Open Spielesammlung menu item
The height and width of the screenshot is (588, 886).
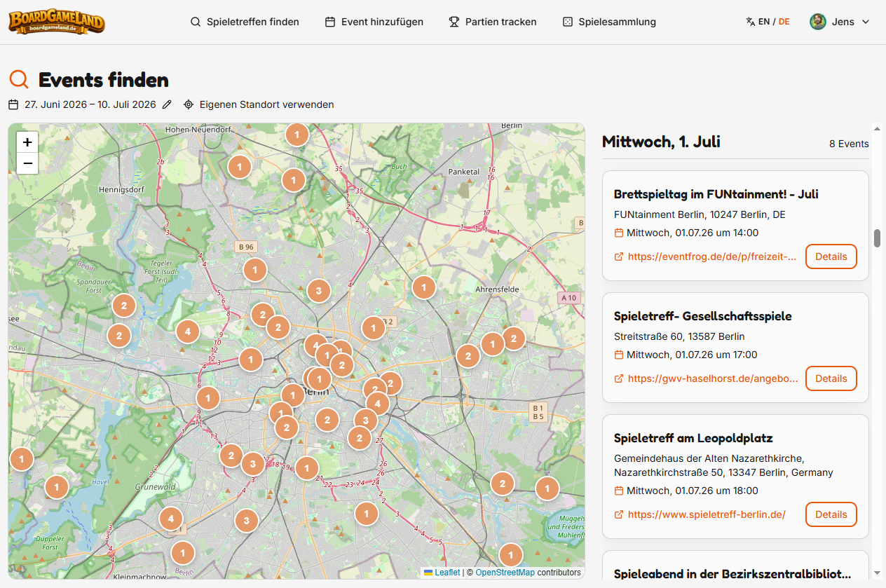click(x=609, y=22)
